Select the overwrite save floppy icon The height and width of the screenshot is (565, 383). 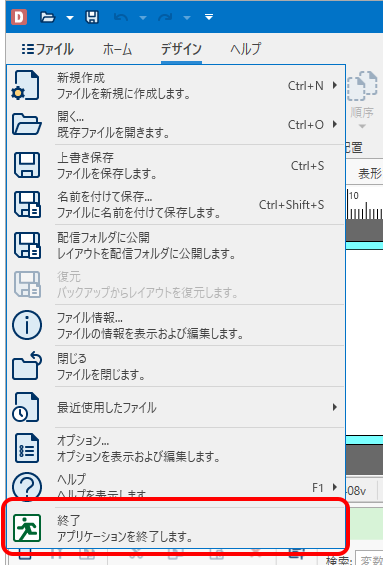point(27,165)
